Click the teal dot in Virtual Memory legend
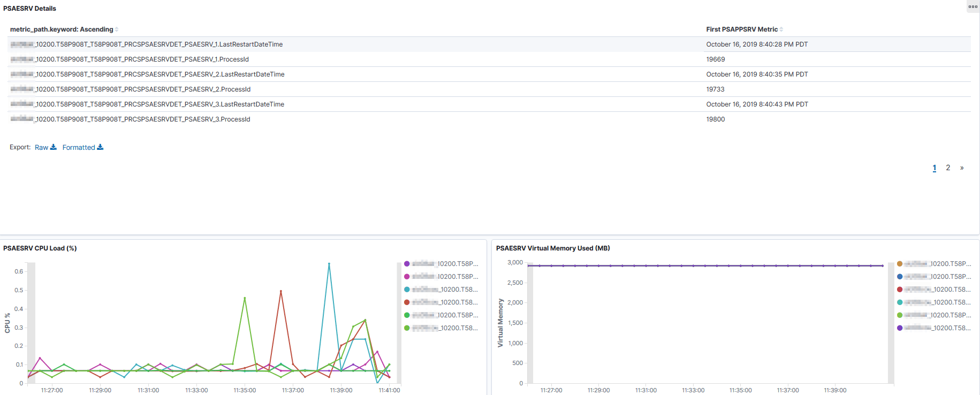Viewport: 980px width, 395px height. tap(900, 302)
